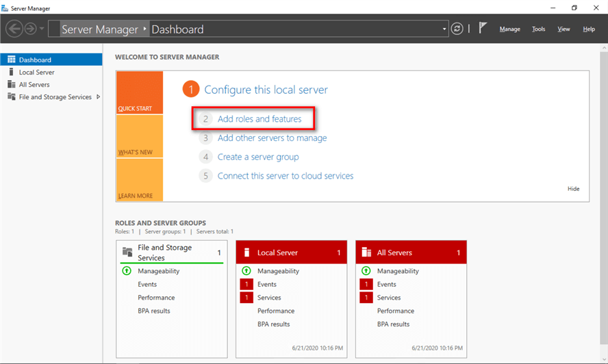Open the Tools menu
The height and width of the screenshot is (364, 608).
(538, 29)
